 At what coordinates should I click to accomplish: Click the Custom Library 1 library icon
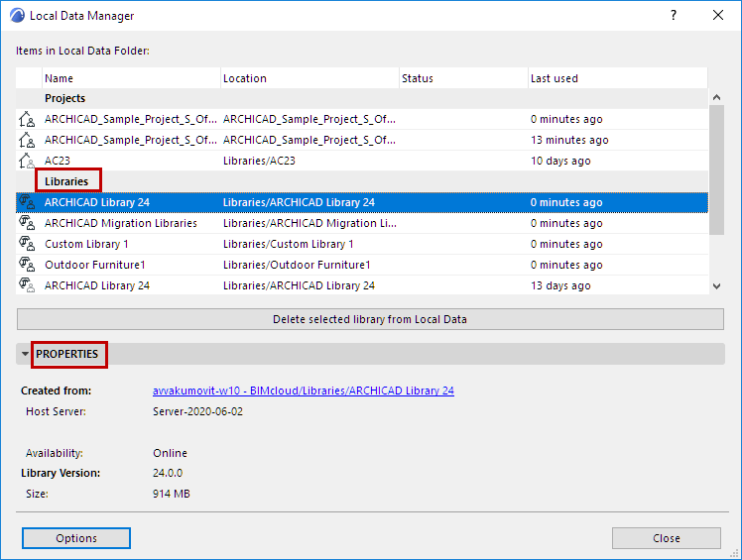click(27, 244)
